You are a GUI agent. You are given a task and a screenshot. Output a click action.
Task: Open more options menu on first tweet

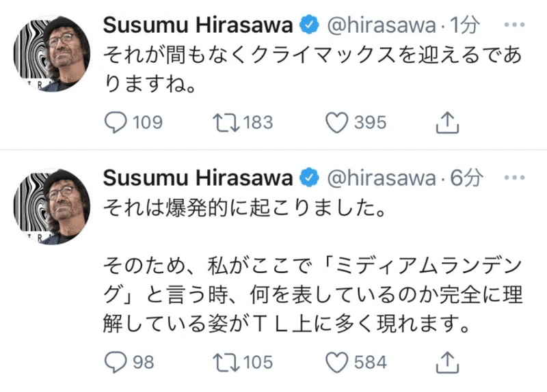click(x=513, y=26)
